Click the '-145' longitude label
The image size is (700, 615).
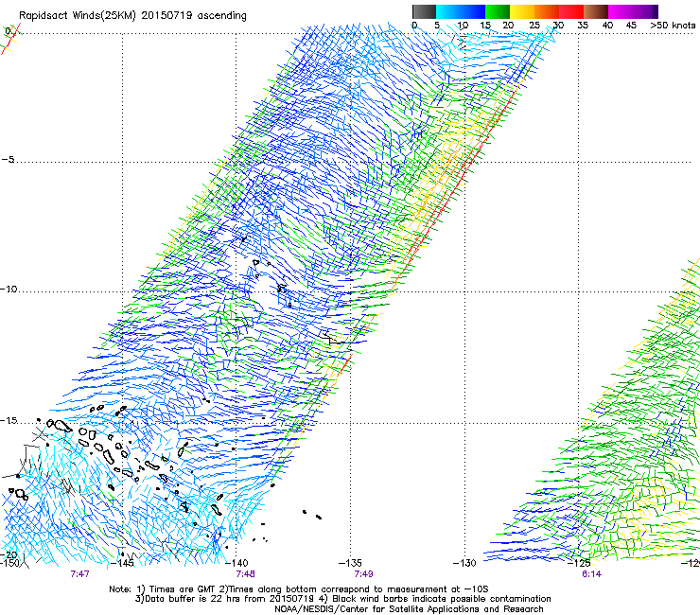pos(121,563)
